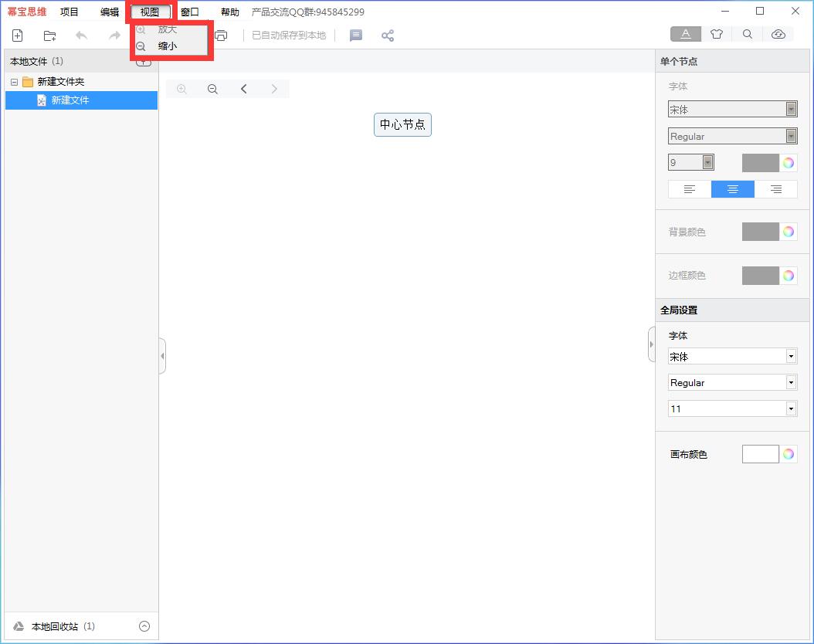Screen dimensions: 814x644
Task: Click canvas zoom-out magnifier icon
Action: (x=212, y=89)
